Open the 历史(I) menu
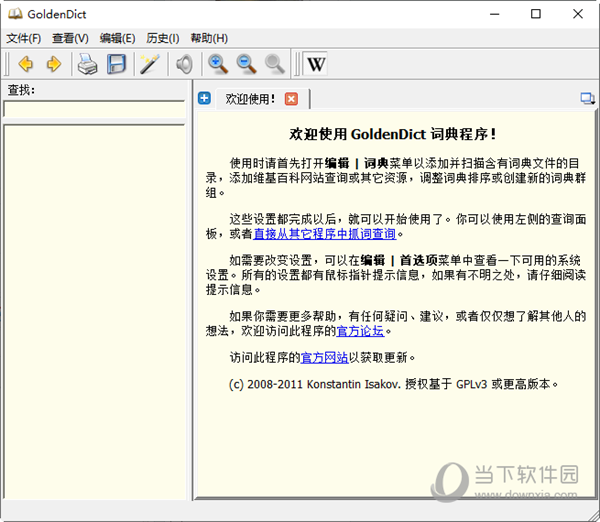Image resolution: width=600 pixels, height=522 pixels. pos(163,38)
